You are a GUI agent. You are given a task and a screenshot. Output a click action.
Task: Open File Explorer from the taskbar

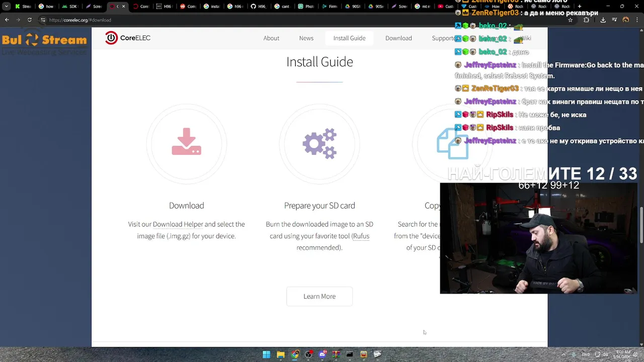coord(281,354)
